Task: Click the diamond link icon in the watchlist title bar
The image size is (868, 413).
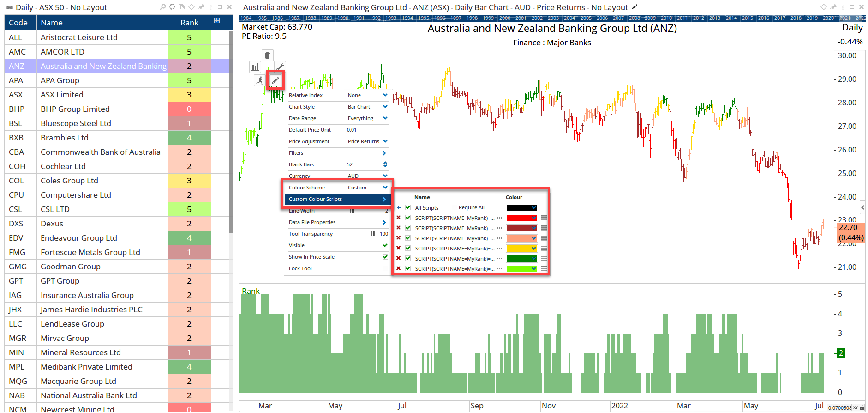Action: (191, 7)
